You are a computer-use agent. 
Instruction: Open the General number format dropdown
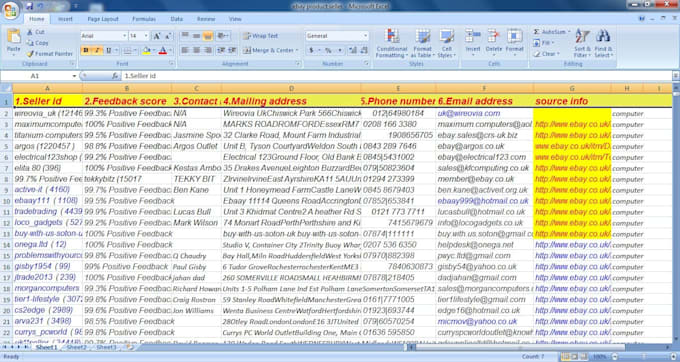coord(366,36)
